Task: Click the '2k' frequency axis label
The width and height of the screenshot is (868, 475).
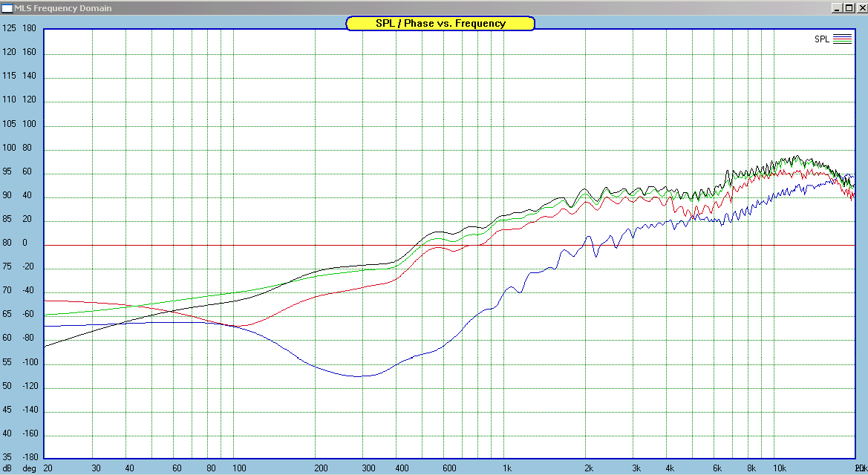Action: coord(589,468)
